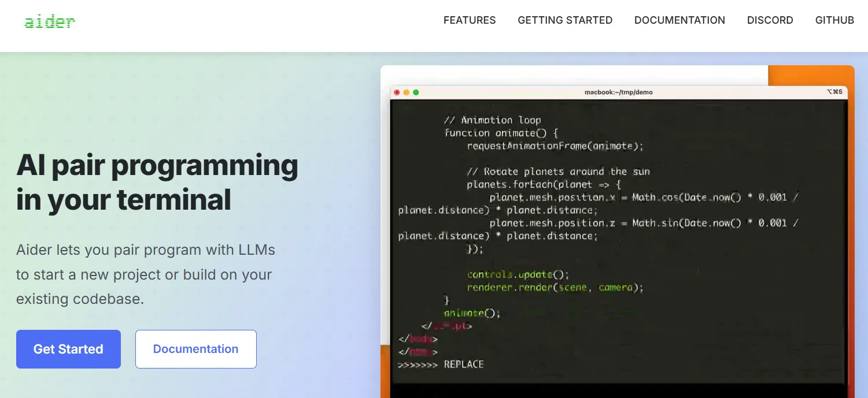Open the Features menu item
The height and width of the screenshot is (398, 868).
tap(470, 20)
